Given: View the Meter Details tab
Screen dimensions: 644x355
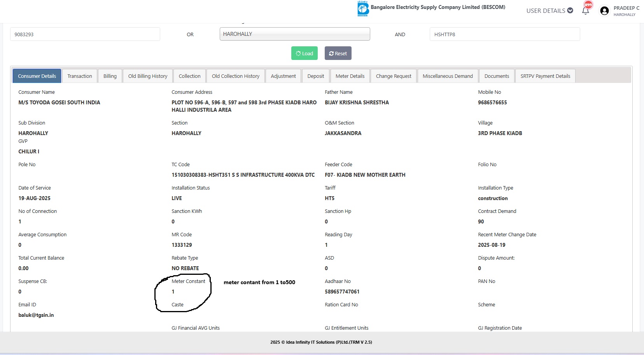Looking at the screenshot, I should [350, 76].
